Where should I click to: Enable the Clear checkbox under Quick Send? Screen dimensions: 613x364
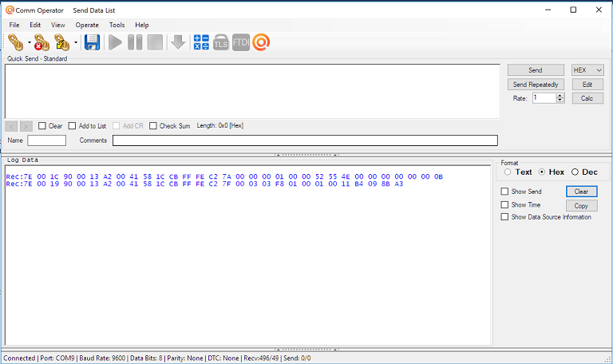[42, 126]
